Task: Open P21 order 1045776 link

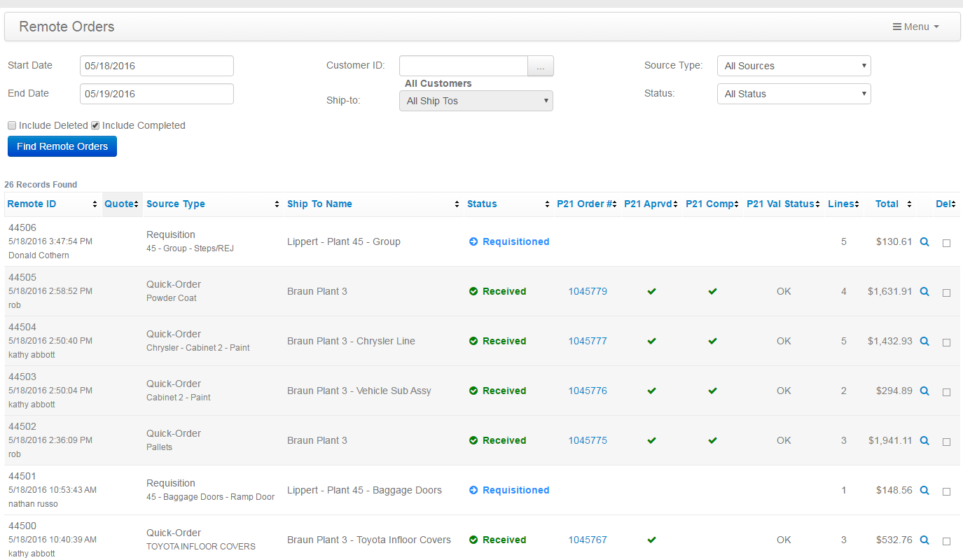Action: (588, 391)
